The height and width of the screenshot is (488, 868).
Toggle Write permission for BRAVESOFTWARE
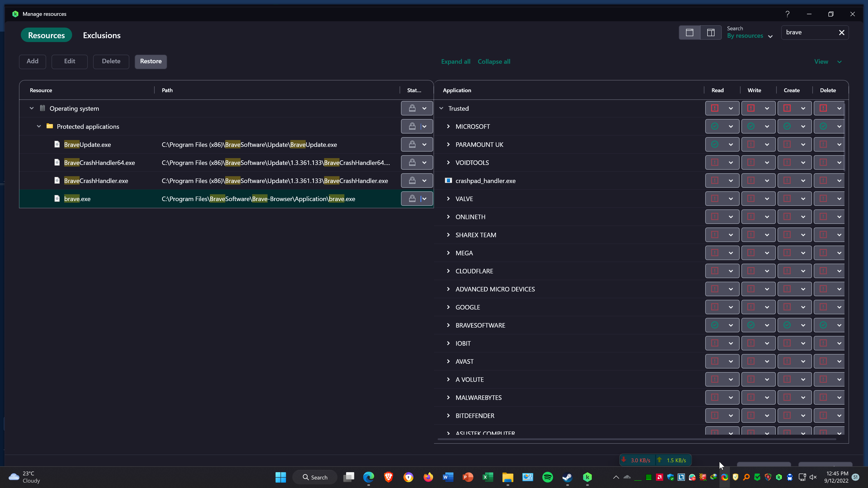coord(751,325)
